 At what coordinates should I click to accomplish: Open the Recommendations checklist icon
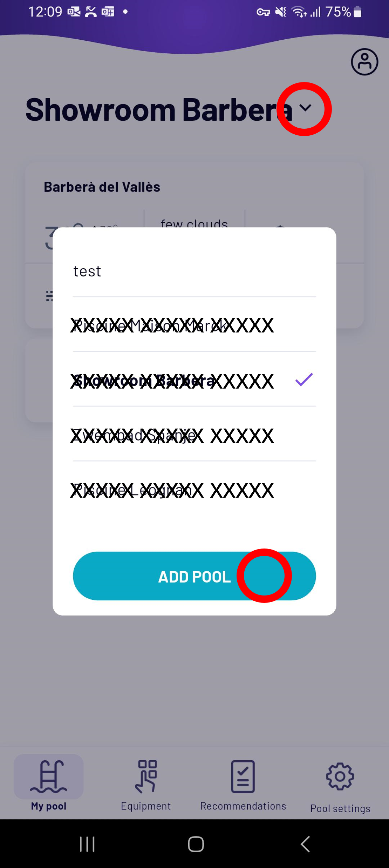pos(243,776)
